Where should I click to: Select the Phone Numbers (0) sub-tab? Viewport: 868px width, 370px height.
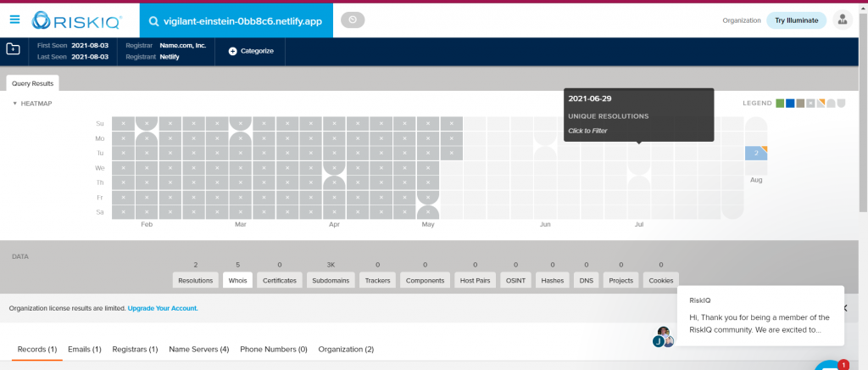274,350
